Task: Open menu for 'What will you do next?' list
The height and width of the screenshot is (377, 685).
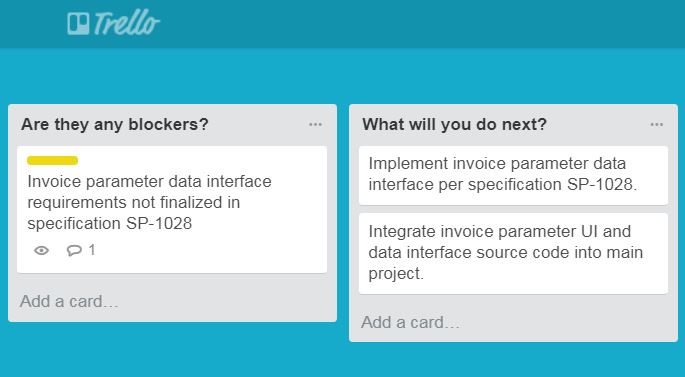Action: pos(657,125)
